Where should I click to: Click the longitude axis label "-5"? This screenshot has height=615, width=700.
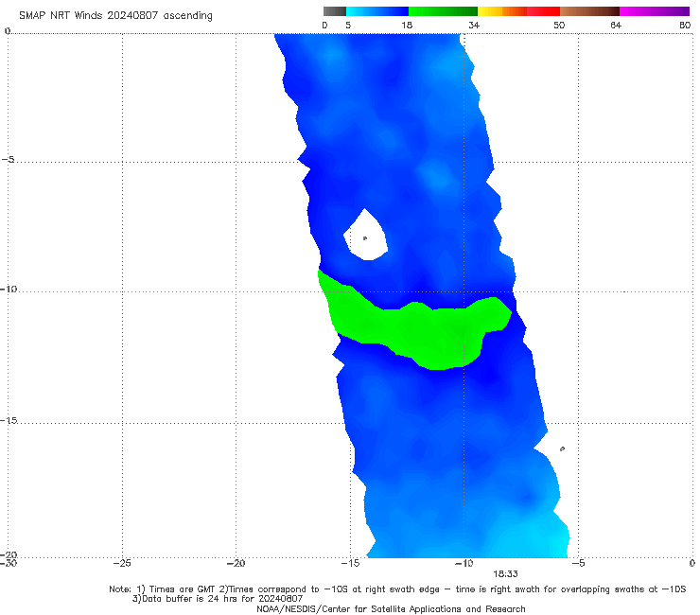click(578, 563)
